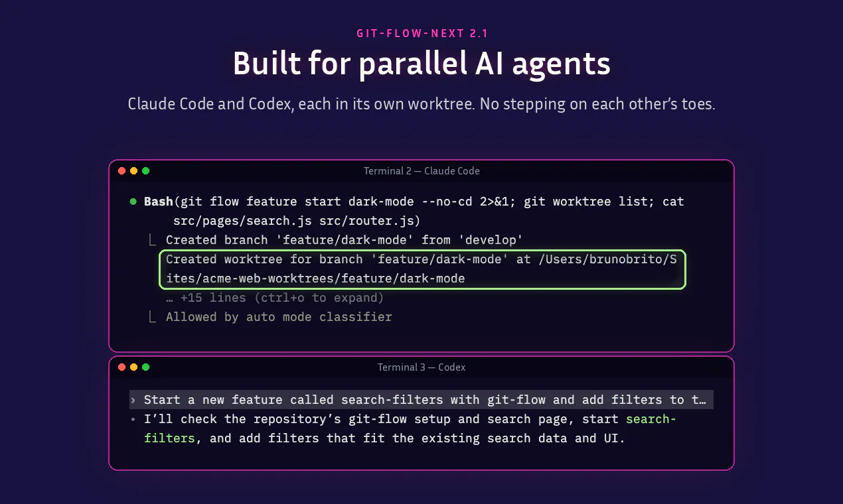
Task: Expand the '+15 lines (ctrl+o to expand)' line
Action: coord(275,298)
